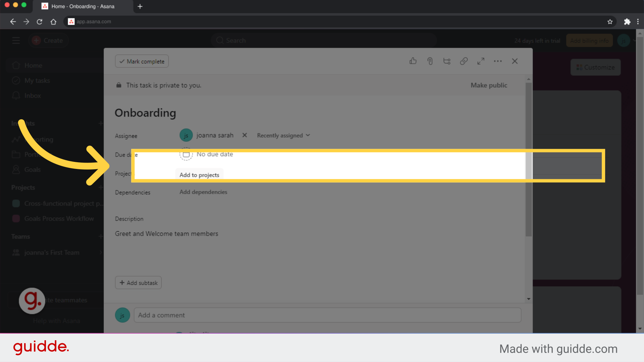The image size is (644, 362).
Task: Open the Search bar
Action: pyautogui.click(x=323, y=40)
